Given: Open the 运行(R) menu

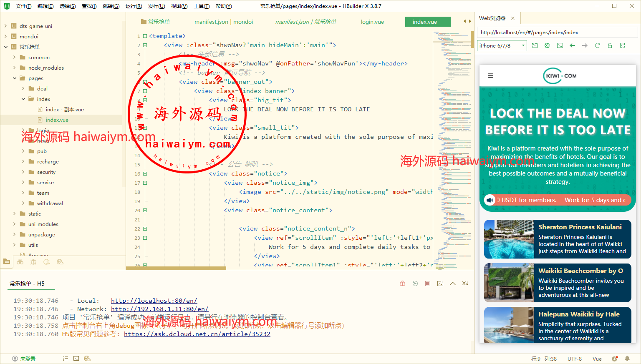Looking at the screenshot, I should [x=134, y=6].
